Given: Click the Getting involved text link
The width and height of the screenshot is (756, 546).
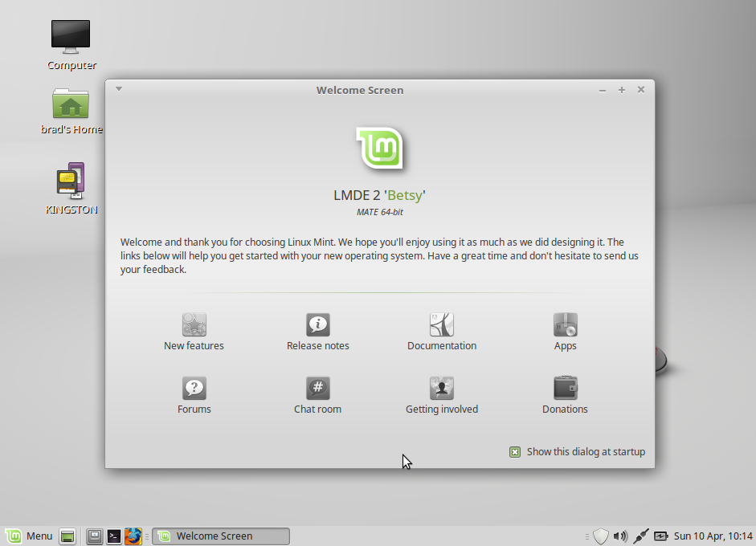Looking at the screenshot, I should pyautogui.click(x=442, y=409).
